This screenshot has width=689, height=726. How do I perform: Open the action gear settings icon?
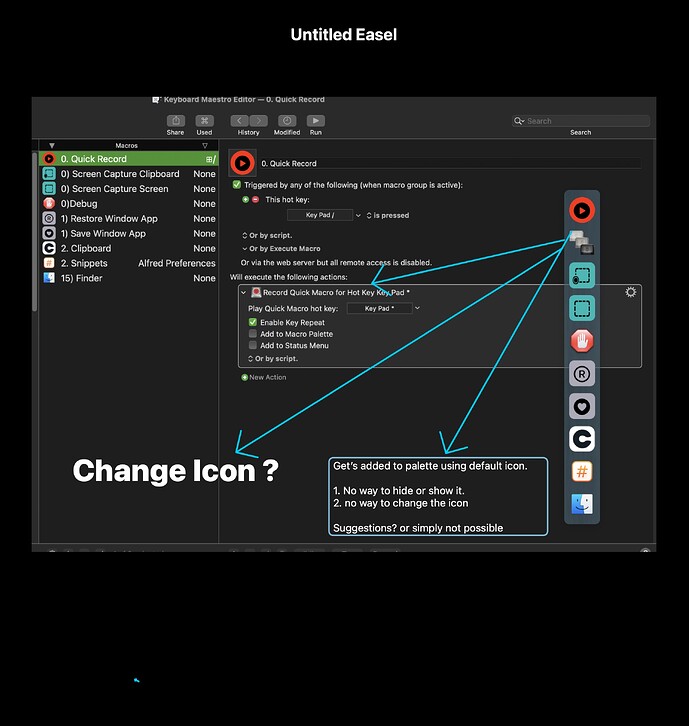631,292
